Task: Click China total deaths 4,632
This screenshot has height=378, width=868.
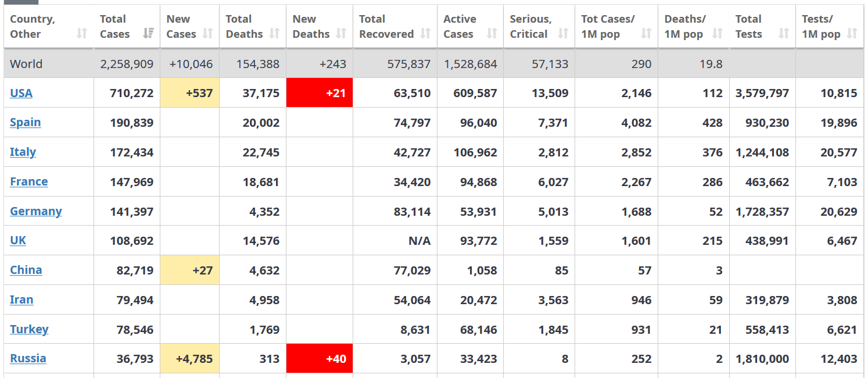Action: pyautogui.click(x=264, y=270)
